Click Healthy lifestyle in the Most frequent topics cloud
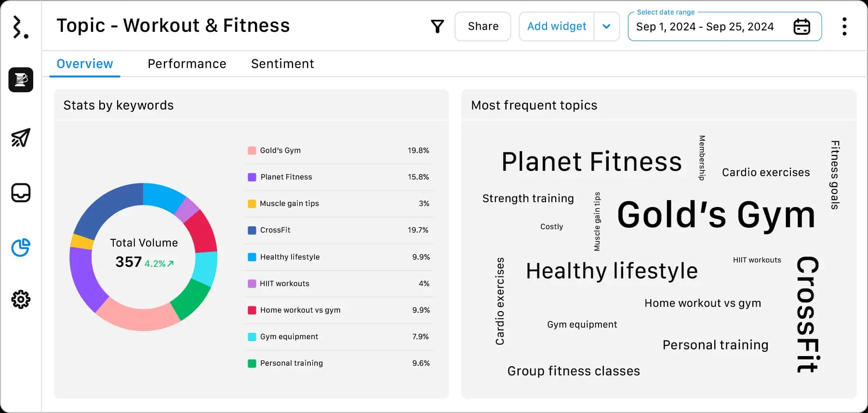868x413 pixels. tap(611, 270)
